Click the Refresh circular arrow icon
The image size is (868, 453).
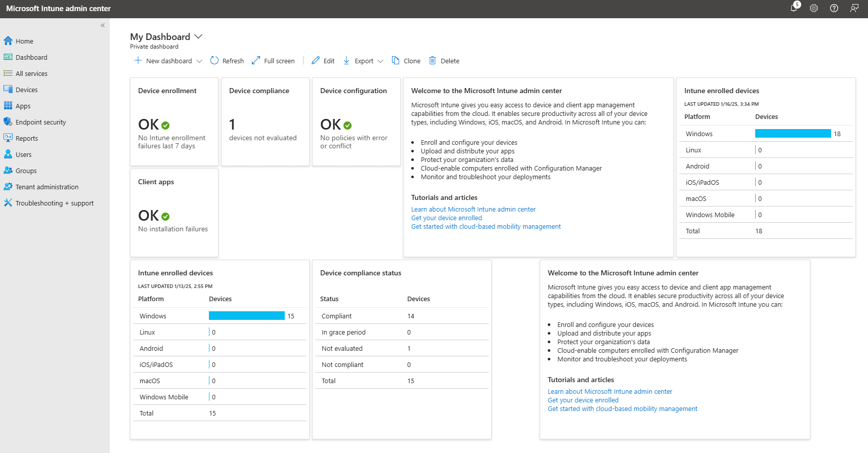point(214,61)
